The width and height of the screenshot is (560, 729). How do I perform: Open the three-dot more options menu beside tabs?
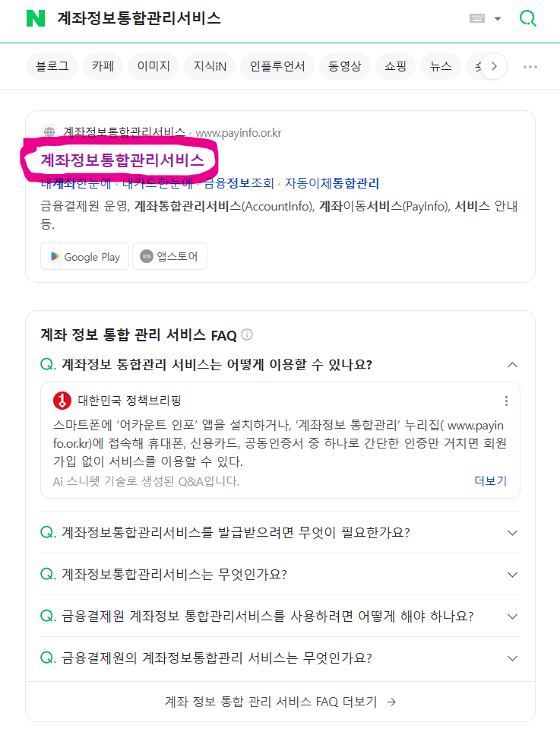pos(530,67)
